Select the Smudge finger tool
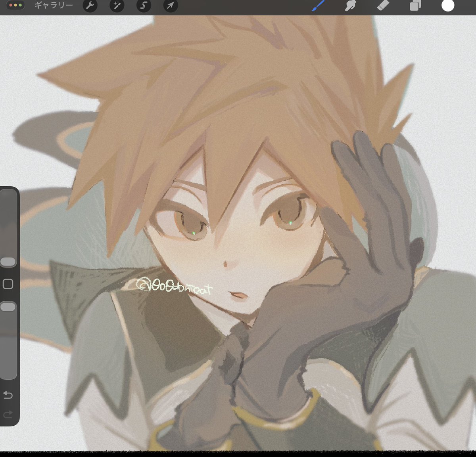This screenshot has width=476, height=457. tap(350, 6)
